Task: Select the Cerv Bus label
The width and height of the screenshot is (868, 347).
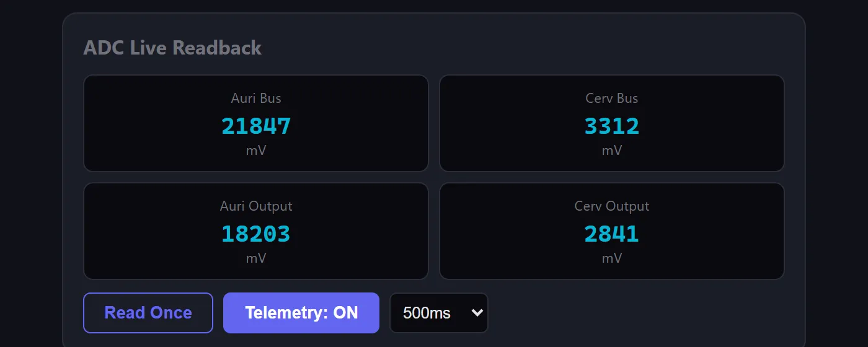Action: [x=611, y=99]
